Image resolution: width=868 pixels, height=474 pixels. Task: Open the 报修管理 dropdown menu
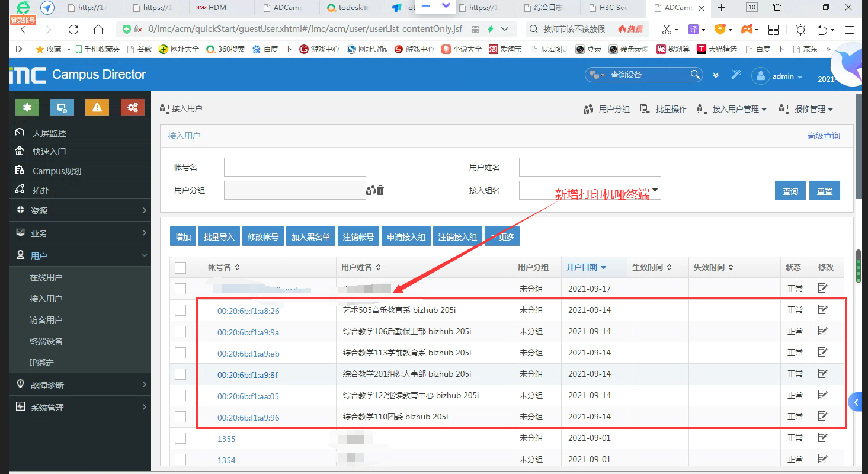806,109
